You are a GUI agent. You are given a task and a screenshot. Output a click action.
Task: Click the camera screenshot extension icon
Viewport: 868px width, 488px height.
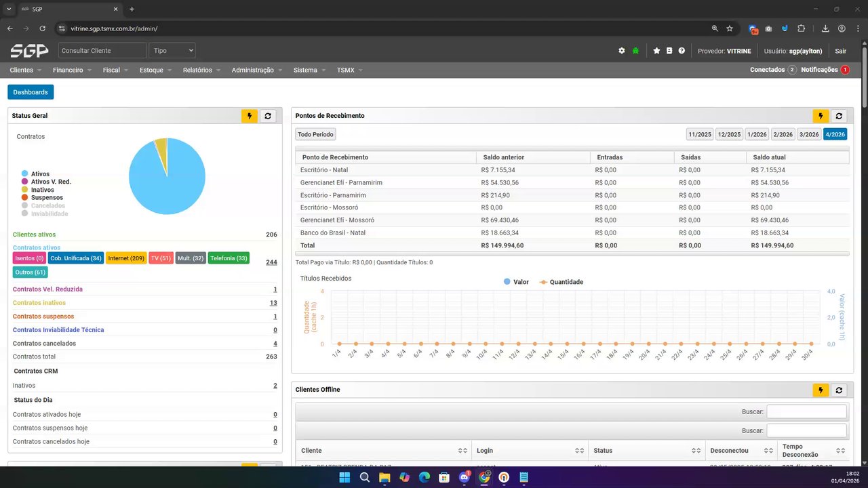768,28
